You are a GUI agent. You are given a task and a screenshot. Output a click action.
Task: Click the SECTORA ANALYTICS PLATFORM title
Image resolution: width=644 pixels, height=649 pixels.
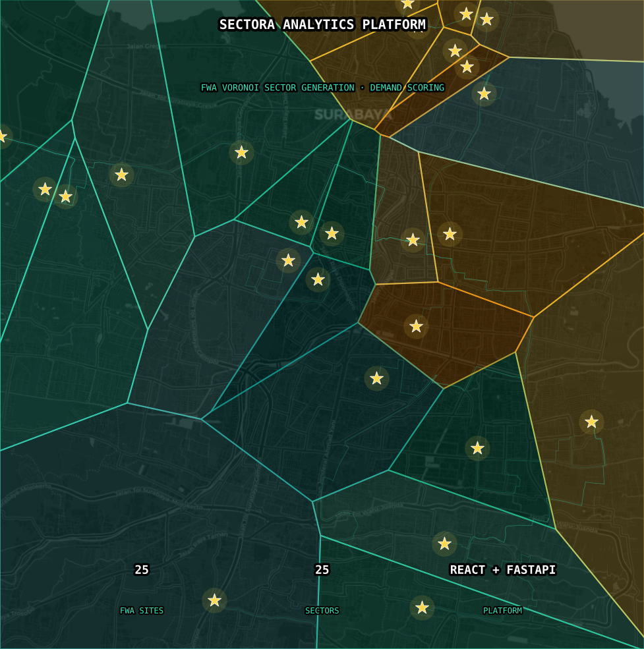[322, 24]
